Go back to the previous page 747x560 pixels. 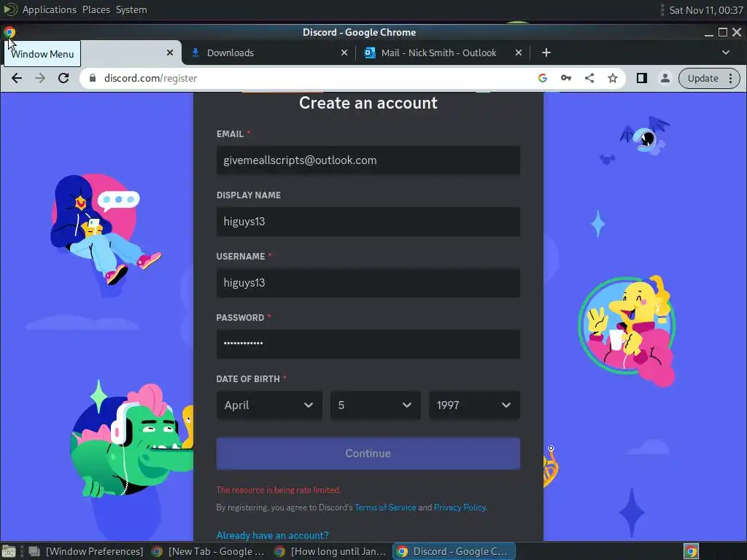coord(17,78)
